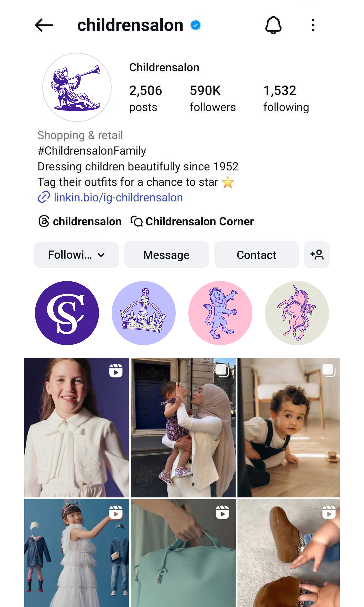This screenshot has width=364, height=607.
Task: Tap the back arrow icon
Action: [44, 25]
